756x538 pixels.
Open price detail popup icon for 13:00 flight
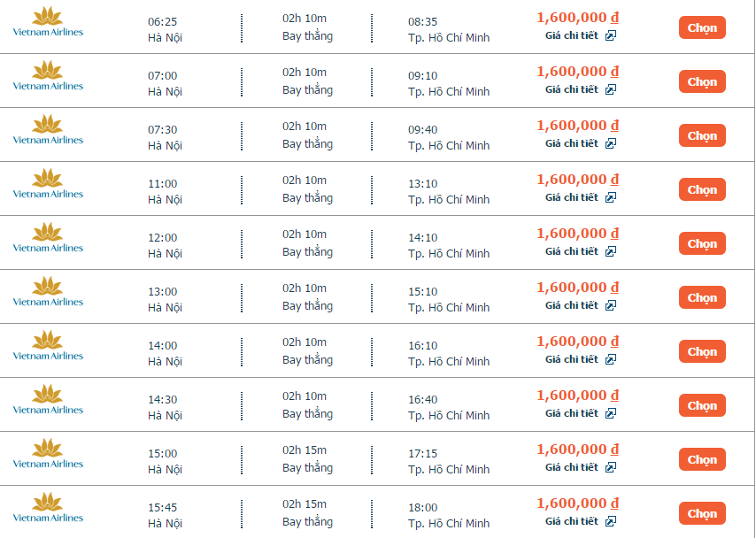click(611, 305)
